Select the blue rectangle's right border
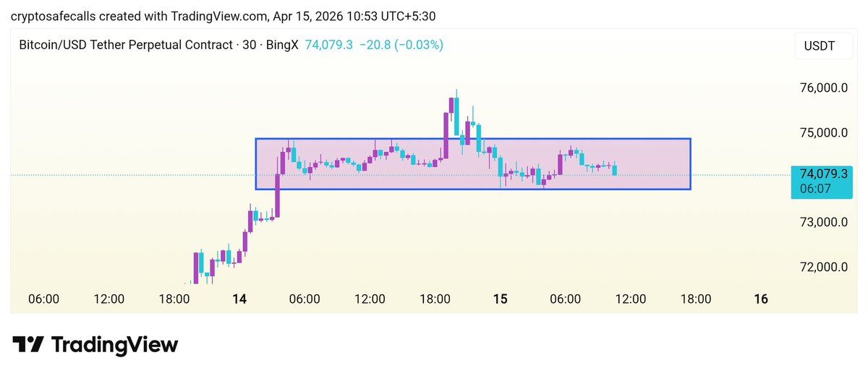868x376 pixels. click(x=691, y=164)
